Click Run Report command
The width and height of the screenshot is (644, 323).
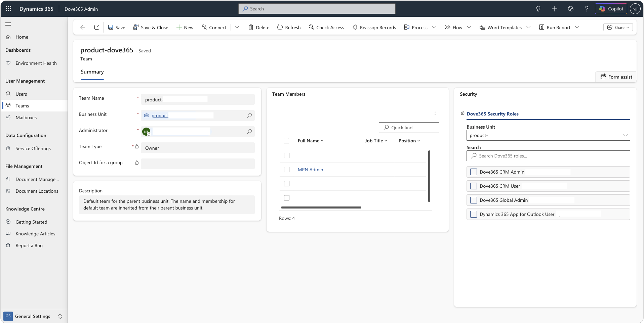(x=555, y=27)
